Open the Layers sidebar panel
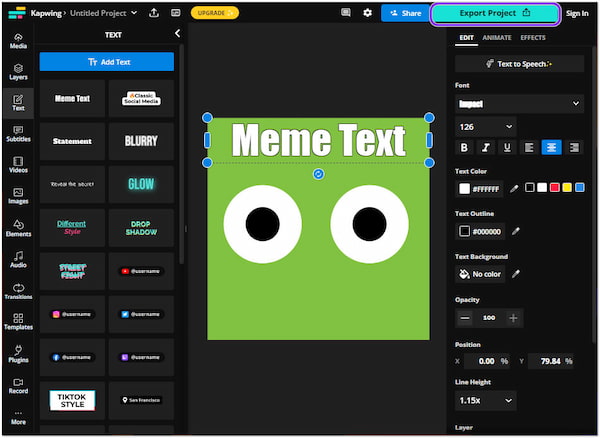The height and width of the screenshot is (438, 600). (18, 72)
